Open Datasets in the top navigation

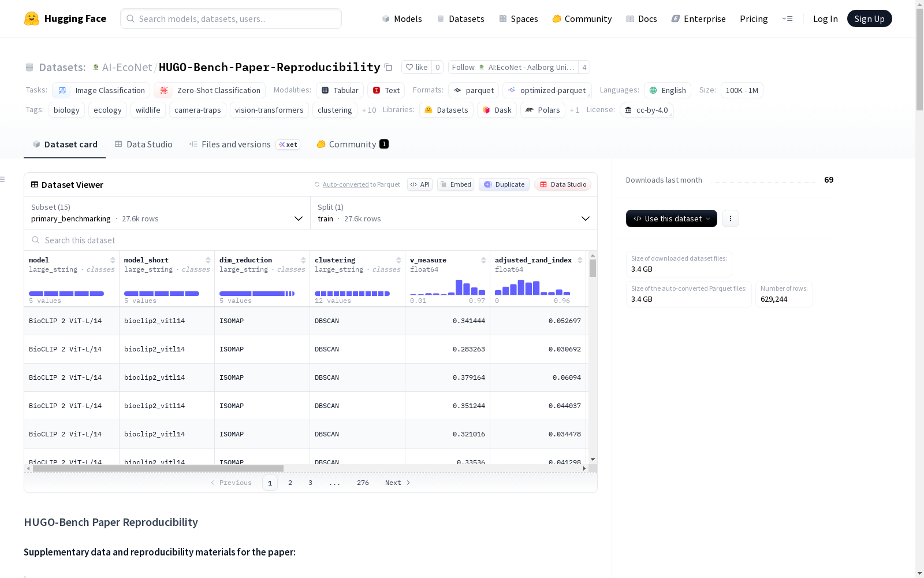coord(460,18)
